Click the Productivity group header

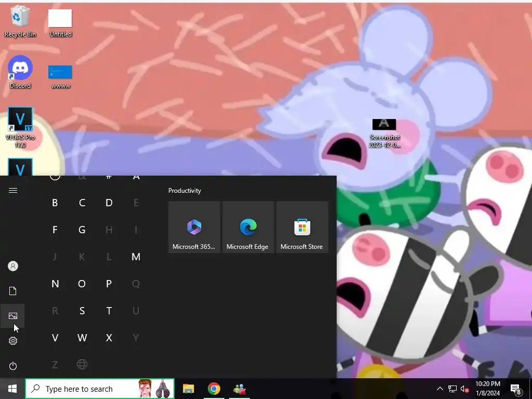(x=184, y=191)
